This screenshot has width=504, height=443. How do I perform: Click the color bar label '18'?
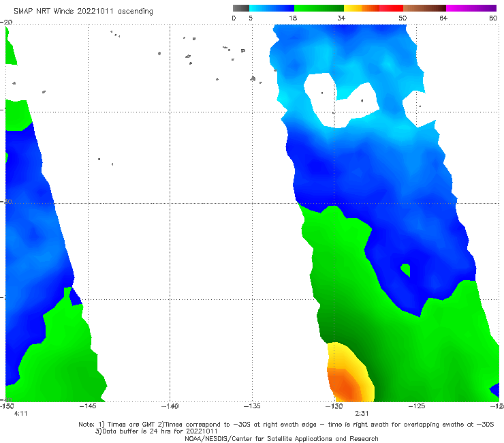pyautogui.click(x=293, y=18)
